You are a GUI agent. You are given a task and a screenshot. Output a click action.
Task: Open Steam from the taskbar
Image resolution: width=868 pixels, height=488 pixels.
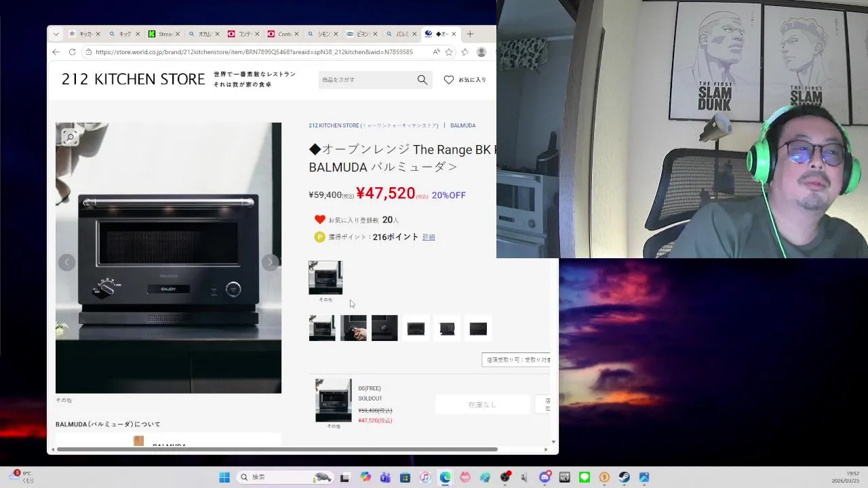click(x=624, y=477)
